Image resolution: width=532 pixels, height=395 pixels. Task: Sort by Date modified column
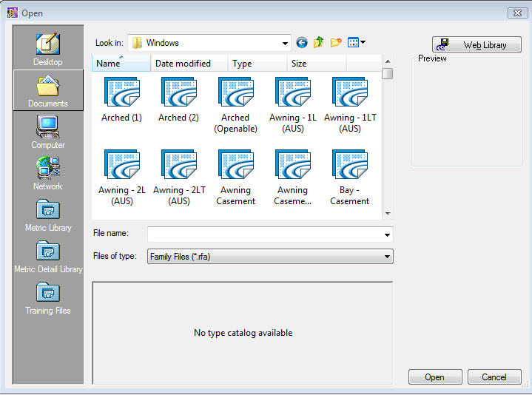click(x=189, y=64)
